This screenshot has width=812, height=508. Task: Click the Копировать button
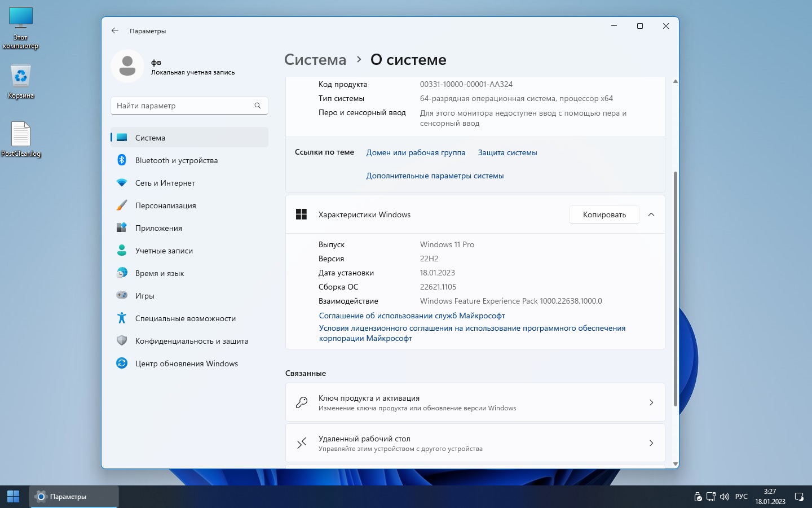coord(604,214)
